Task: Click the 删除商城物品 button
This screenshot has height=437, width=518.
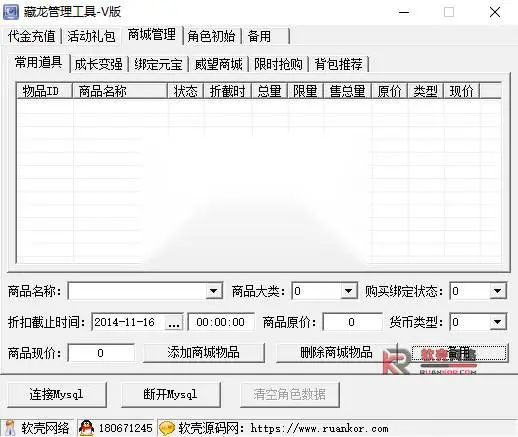Action: 337,352
